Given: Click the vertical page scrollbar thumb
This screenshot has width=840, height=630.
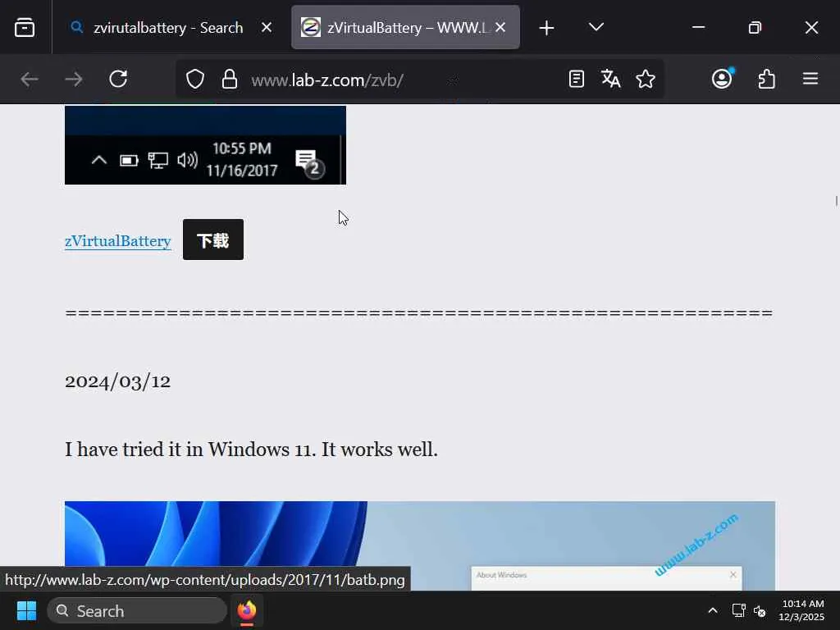Looking at the screenshot, I should [x=836, y=201].
